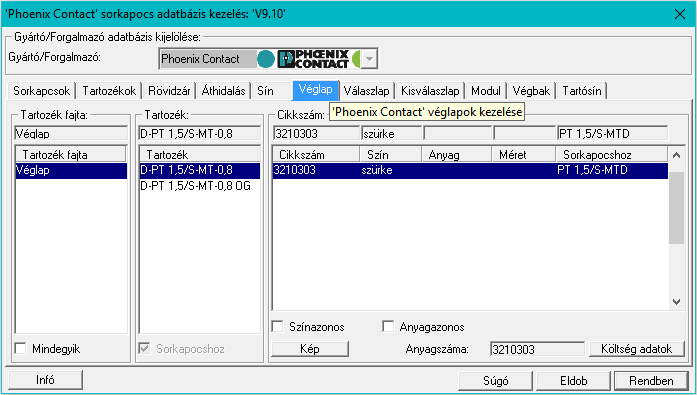Image resolution: width=697 pixels, height=395 pixels.
Task: Click the Kép button
Action: pos(310,349)
